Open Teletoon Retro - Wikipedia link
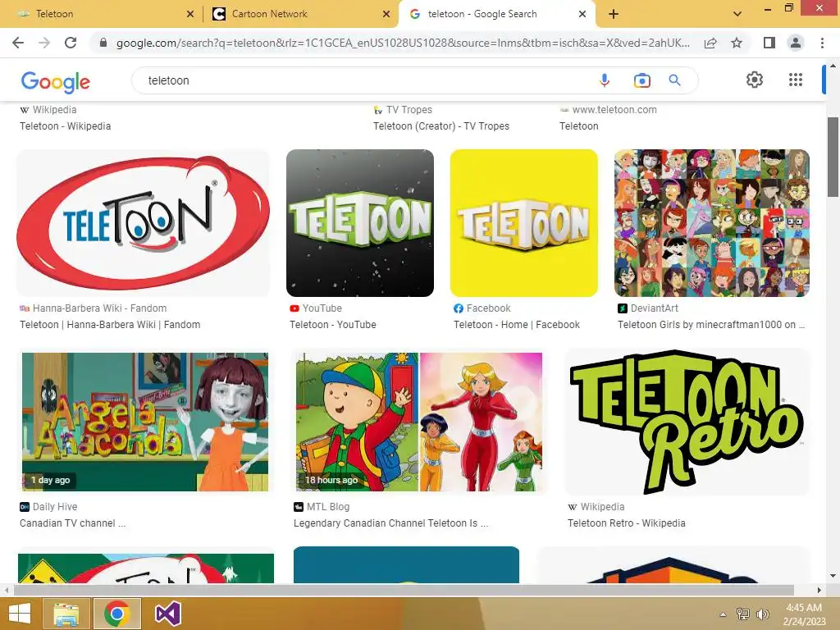The height and width of the screenshot is (630, 840). 626,523
